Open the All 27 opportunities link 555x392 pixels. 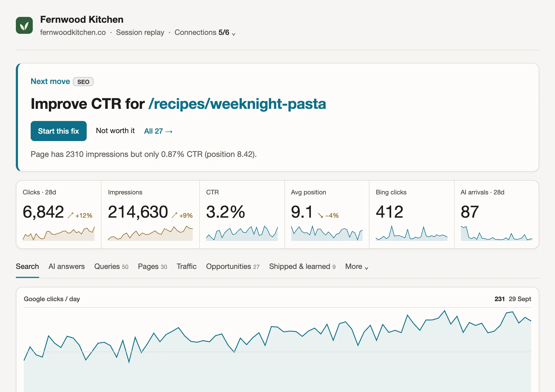[x=158, y=131]
